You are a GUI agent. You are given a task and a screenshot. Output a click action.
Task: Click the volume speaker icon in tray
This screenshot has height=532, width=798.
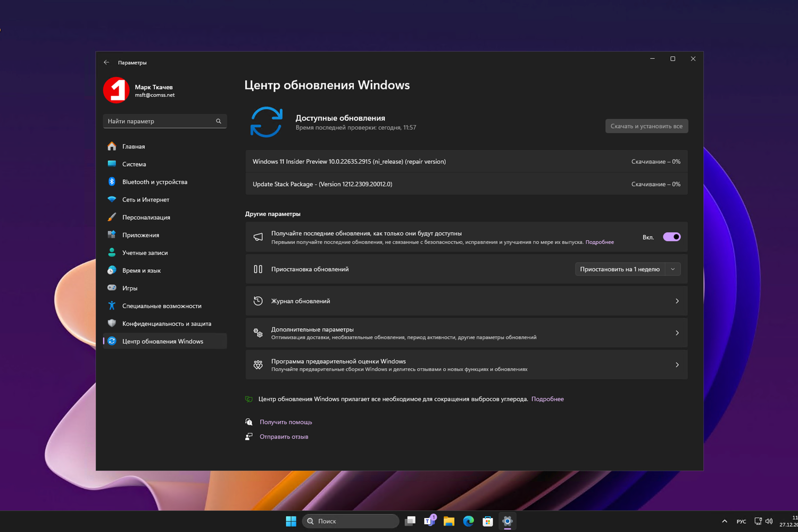pos(769,521)
